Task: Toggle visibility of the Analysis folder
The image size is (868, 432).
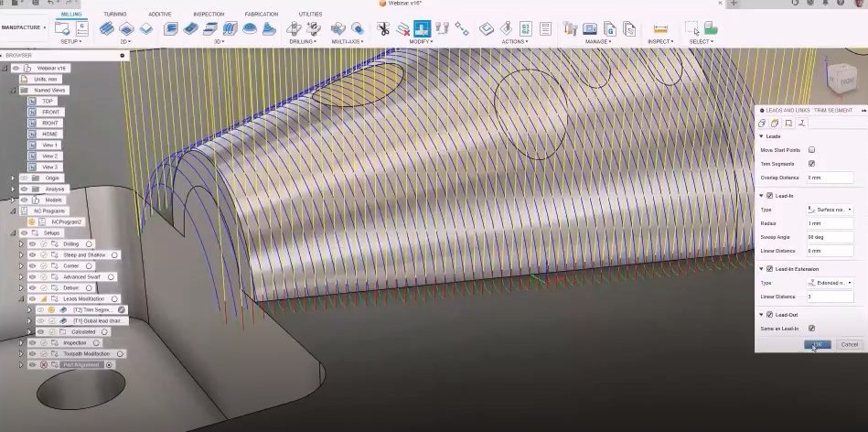Action: coord(24,189)
